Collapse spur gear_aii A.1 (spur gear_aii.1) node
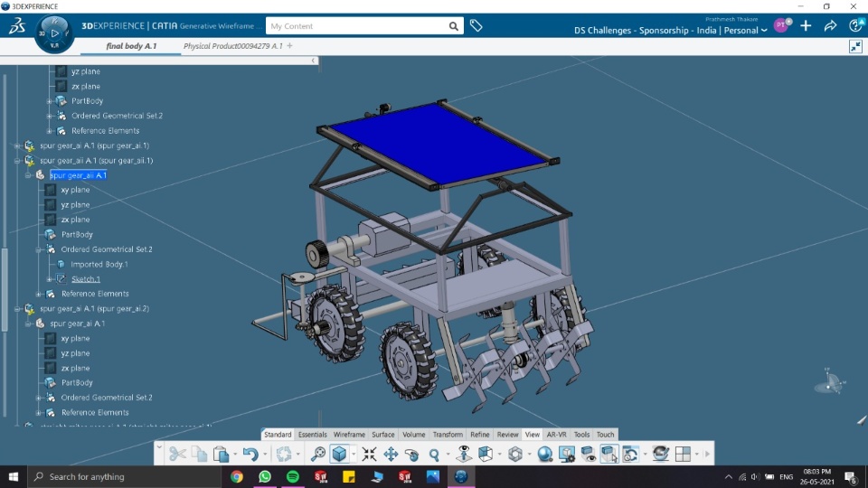Screen dimensions: 868x488 point(17,161)
